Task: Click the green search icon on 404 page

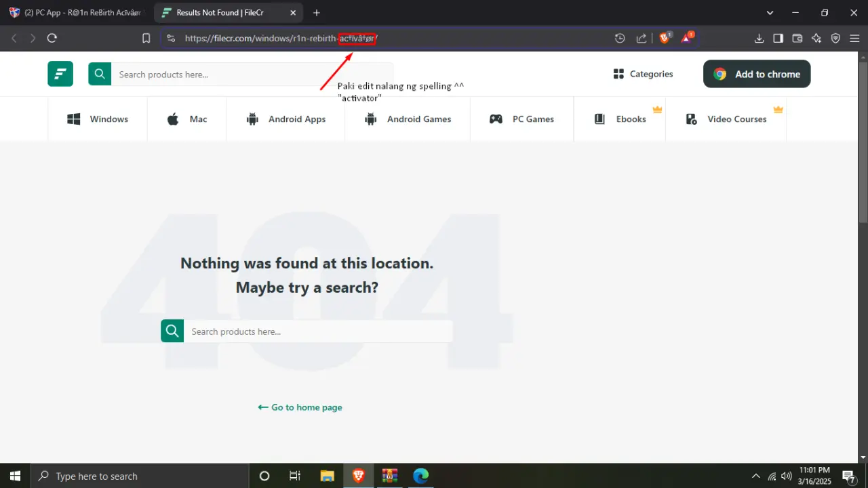Action: pos(172,331)
